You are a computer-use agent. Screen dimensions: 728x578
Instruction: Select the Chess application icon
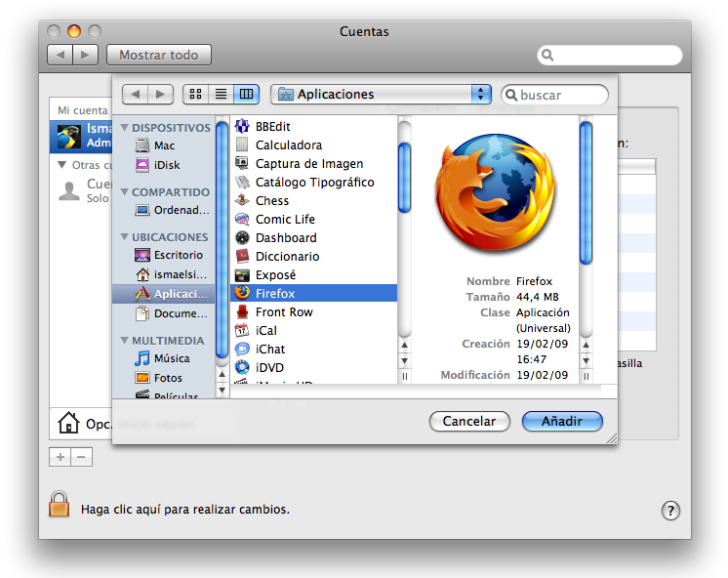pyautogui.click(x=242, y=200)
